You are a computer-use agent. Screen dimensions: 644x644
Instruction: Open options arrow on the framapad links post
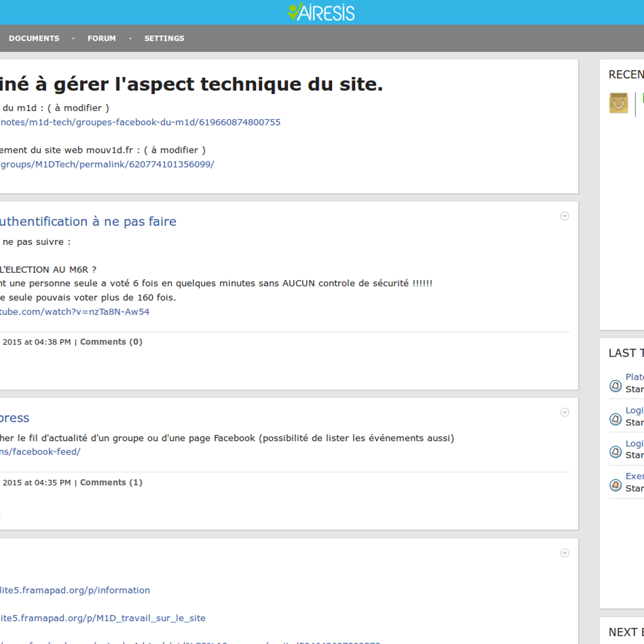[x=565, y=553]
